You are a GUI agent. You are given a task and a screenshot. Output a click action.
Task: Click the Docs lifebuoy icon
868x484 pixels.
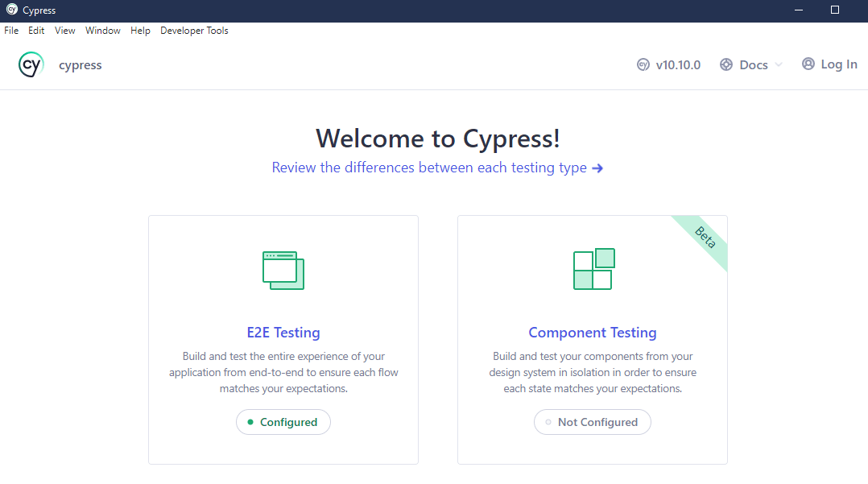click(726, 65)
